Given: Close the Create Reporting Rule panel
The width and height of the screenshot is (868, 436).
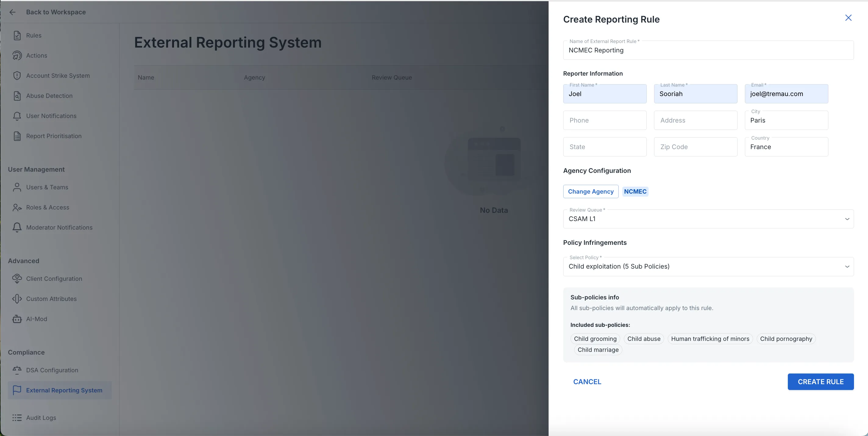Looking at the screenshot, I should [x=848, y=18].
